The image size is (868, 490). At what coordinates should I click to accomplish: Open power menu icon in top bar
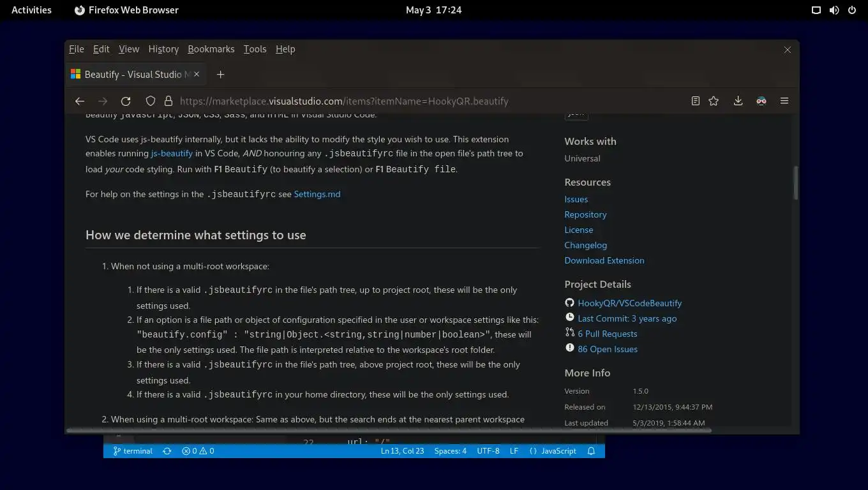pyautogui.click(x=851, y=10)
